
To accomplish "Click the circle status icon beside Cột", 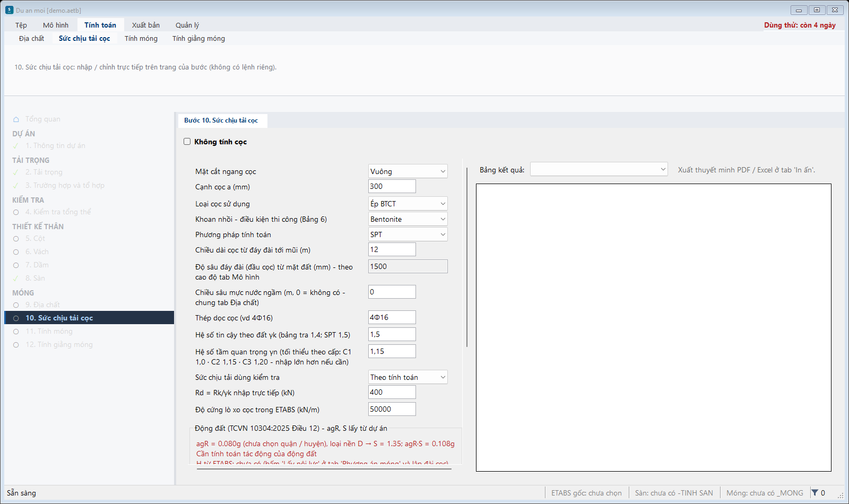I will click(x=16, y=239).
